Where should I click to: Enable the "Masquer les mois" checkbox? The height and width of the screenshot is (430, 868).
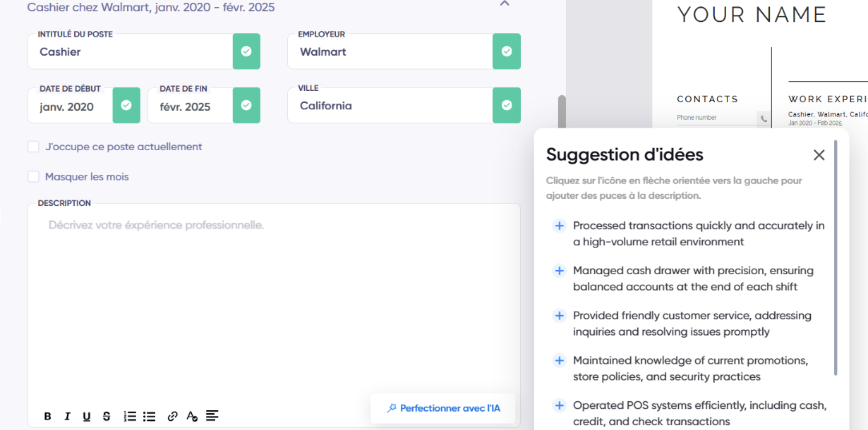pyautogui.click(x=33, y=177)
